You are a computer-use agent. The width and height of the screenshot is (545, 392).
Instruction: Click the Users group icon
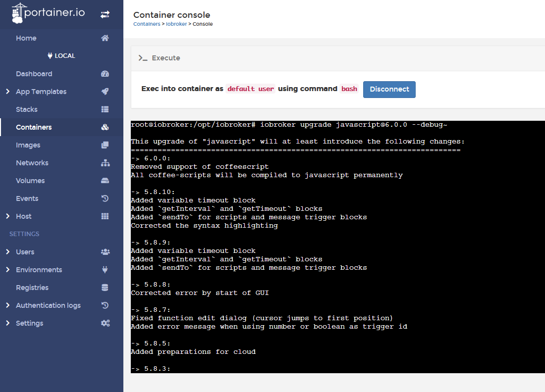point(106,252)
